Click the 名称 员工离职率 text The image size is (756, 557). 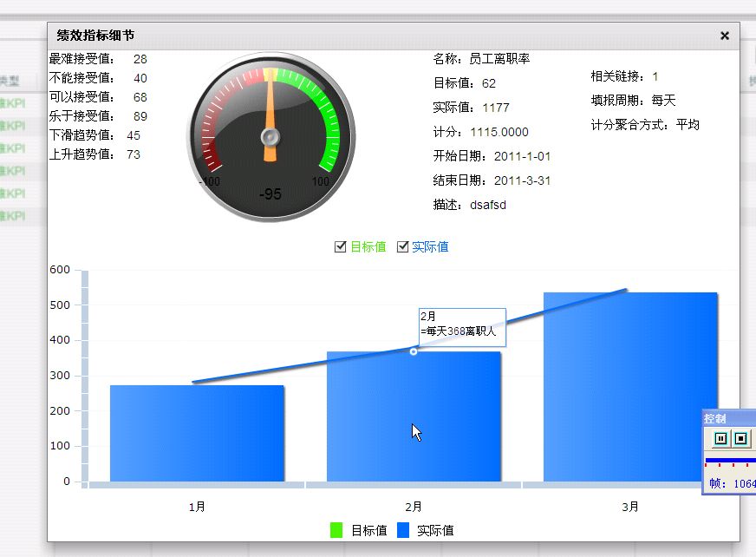point(481,59)
